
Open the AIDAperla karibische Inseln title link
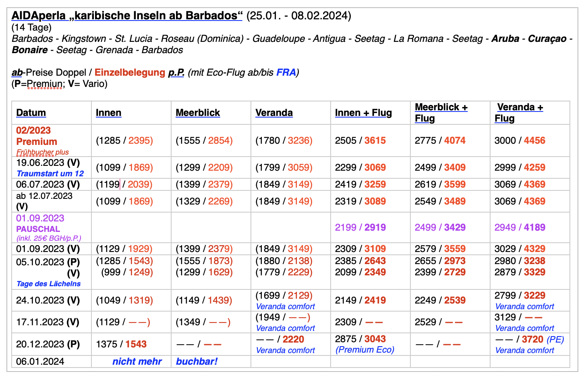(127, 16)
